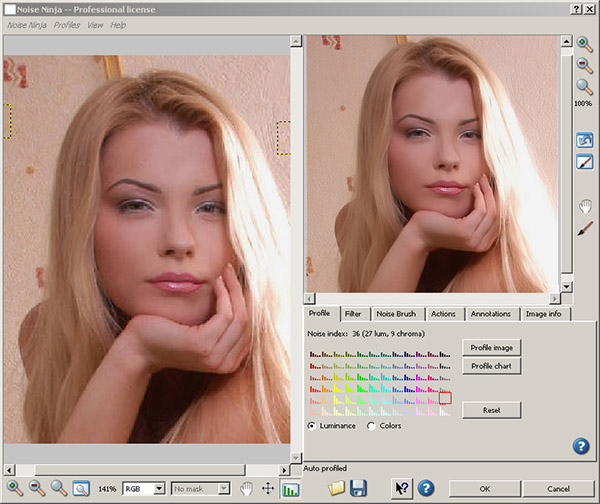The image size is (600, 504).
Task: Click the red-outlined swatch in noise profile grid
Action: pyautogui.click(x=445, y=398)
